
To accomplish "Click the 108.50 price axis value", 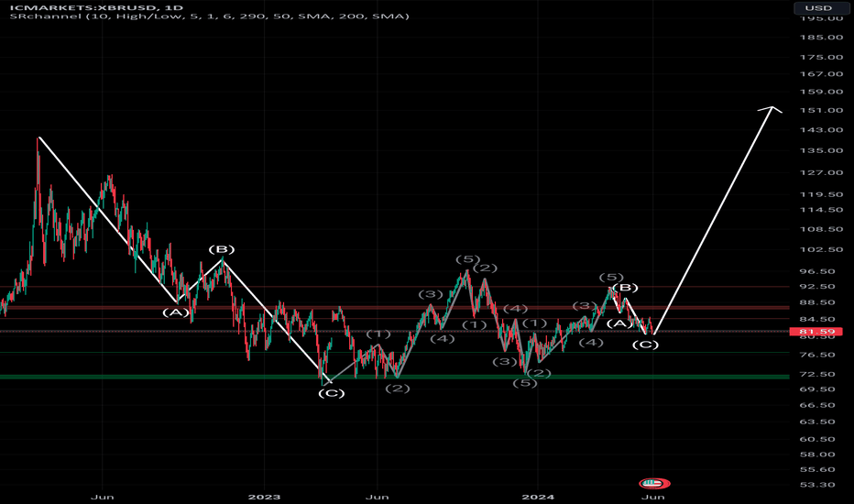I will [x=821, y=229].
